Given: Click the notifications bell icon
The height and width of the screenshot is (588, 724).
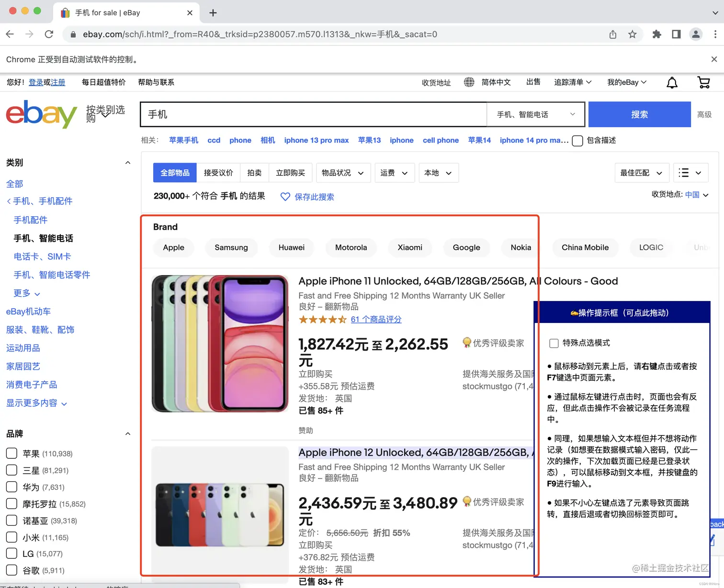Looking at the screenshot, I should point(672,82).
